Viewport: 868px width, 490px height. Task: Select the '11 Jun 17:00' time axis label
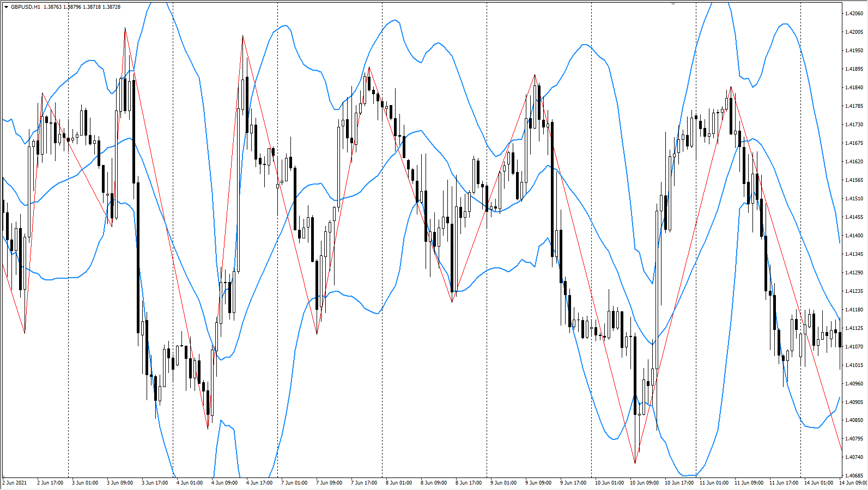coord(784,483)
